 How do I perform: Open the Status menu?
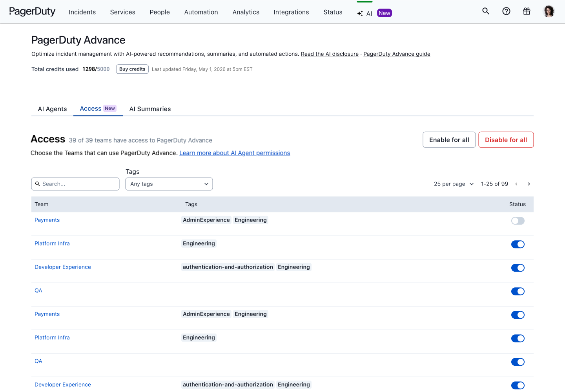click(x=333, y=12)
